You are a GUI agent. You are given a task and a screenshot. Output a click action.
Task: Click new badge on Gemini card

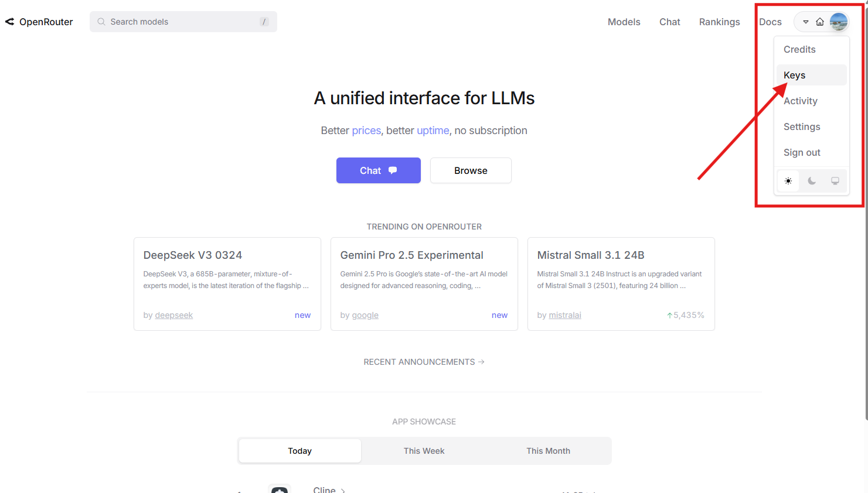click(x=499, y=315)
